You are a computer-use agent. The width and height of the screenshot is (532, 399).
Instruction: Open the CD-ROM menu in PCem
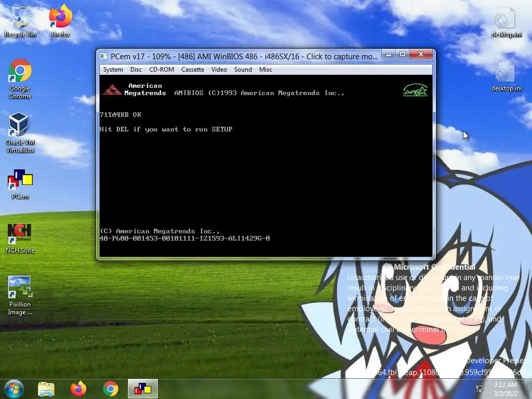(x=162, y=70)
